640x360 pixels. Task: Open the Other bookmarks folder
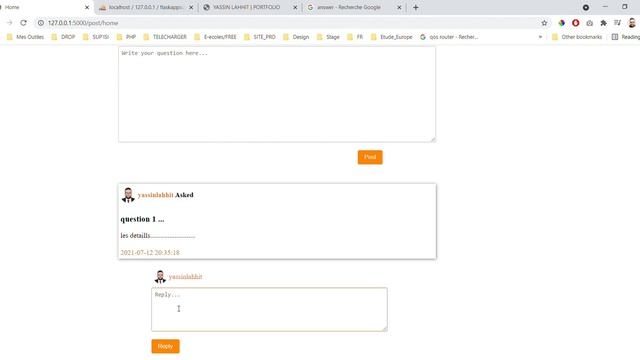pyautogui.click(x=577, y=37)
